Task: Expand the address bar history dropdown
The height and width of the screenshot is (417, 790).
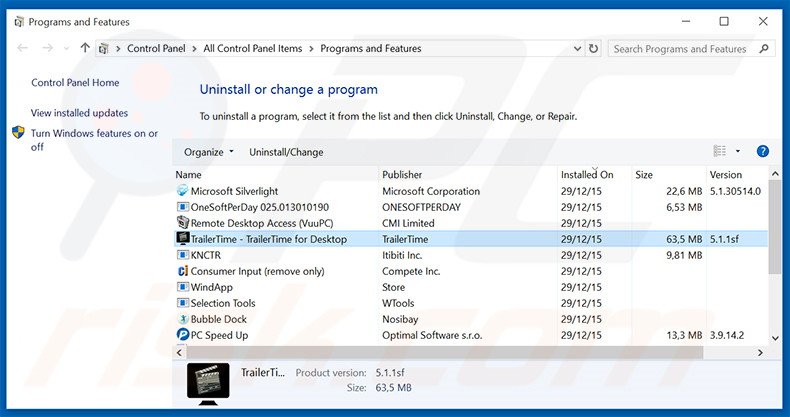Action: coord(577,48)
